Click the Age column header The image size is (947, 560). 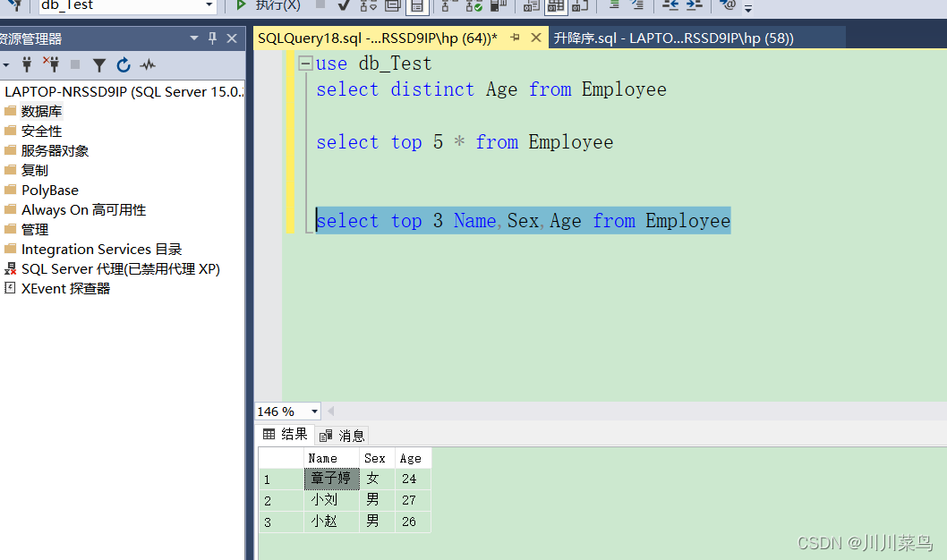pyautogui.click(x=414, y=458)
